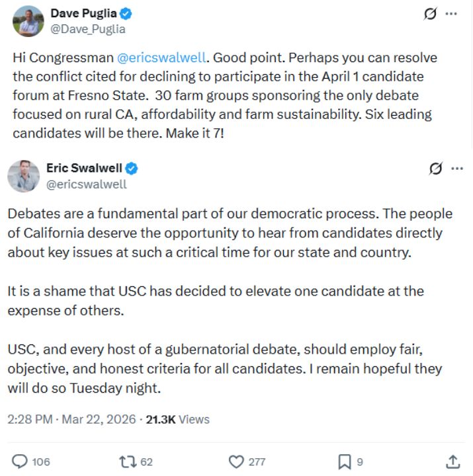The height and width of the screenshot is (476, 473).
Task: Click the Grok icon on Dave Puglia's post
Action: point(431,14)
